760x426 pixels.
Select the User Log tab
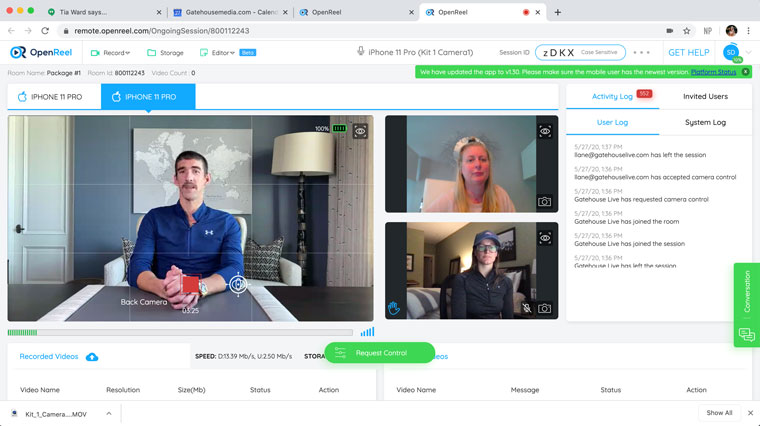click(612, 123)
